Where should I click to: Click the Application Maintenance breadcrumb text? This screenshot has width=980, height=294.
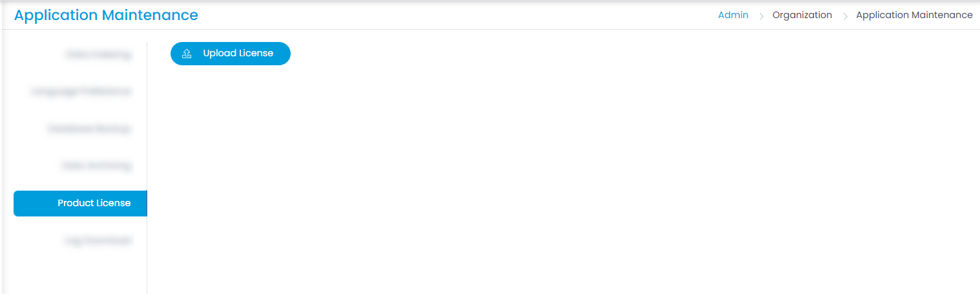click(913, 15)
